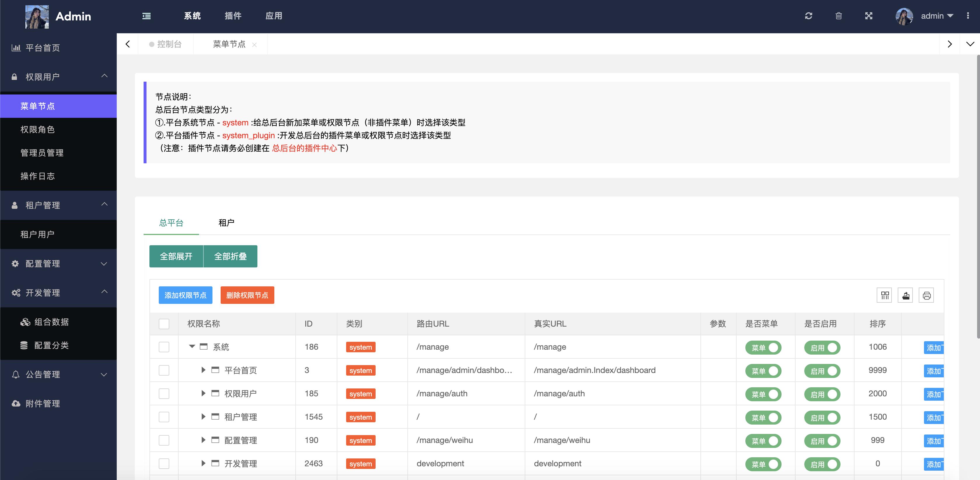Check the checkbox of the 权限用户 row
The image size is (980, 480).
coord(164,393)
